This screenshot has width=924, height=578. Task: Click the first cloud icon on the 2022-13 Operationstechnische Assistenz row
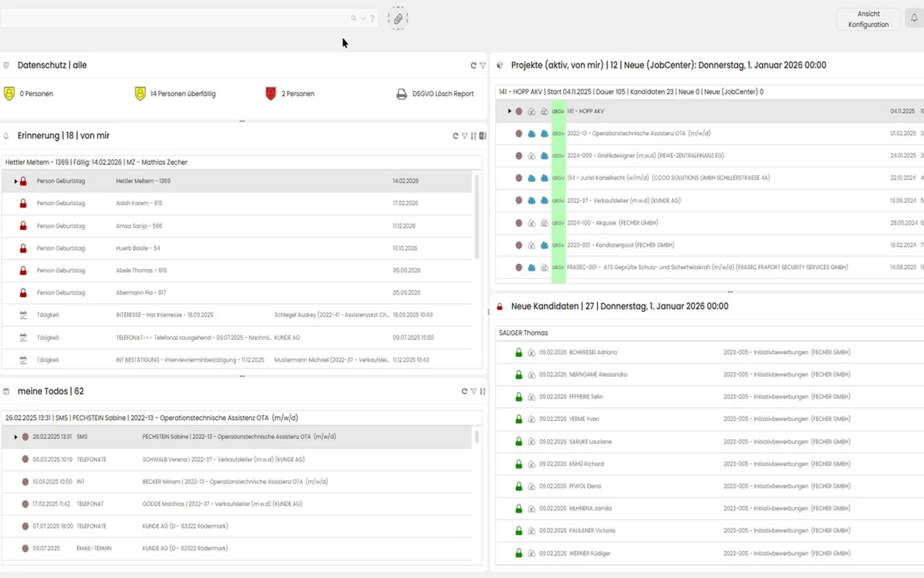(531, 134)
